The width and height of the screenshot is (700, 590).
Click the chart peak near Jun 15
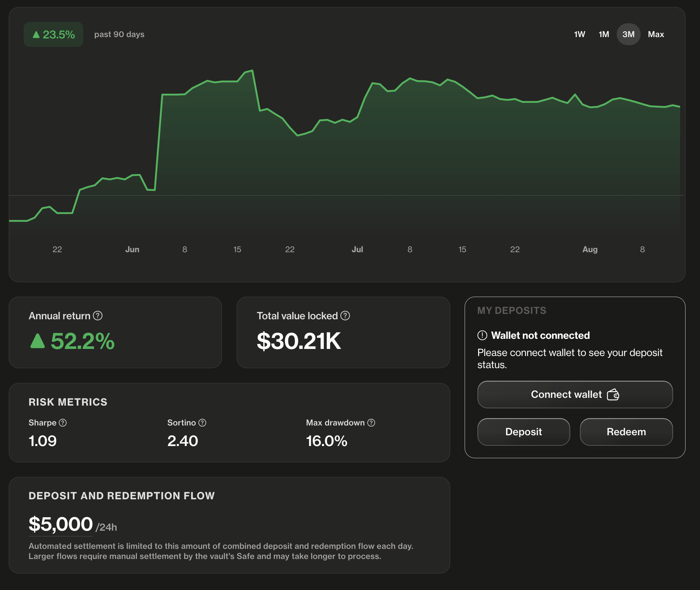click(252, 70)
